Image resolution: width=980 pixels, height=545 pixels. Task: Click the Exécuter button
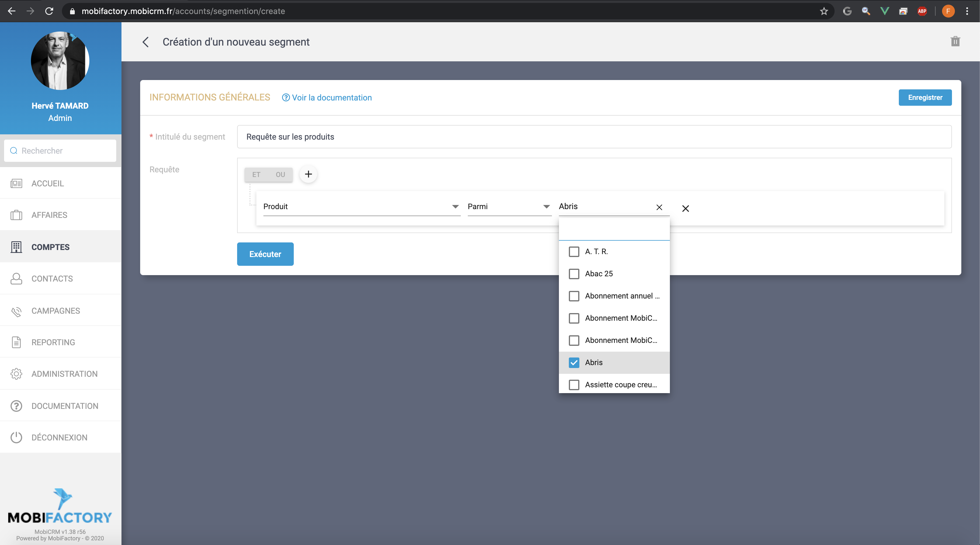tap(265, 254)
